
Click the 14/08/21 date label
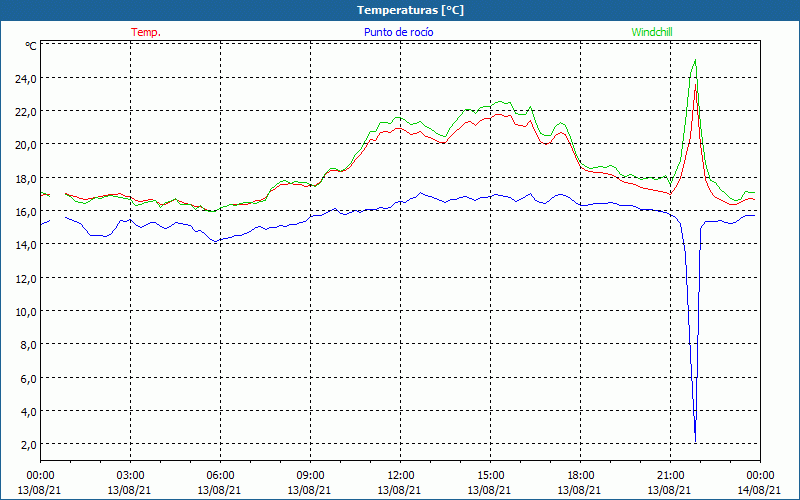coord(760,490)
